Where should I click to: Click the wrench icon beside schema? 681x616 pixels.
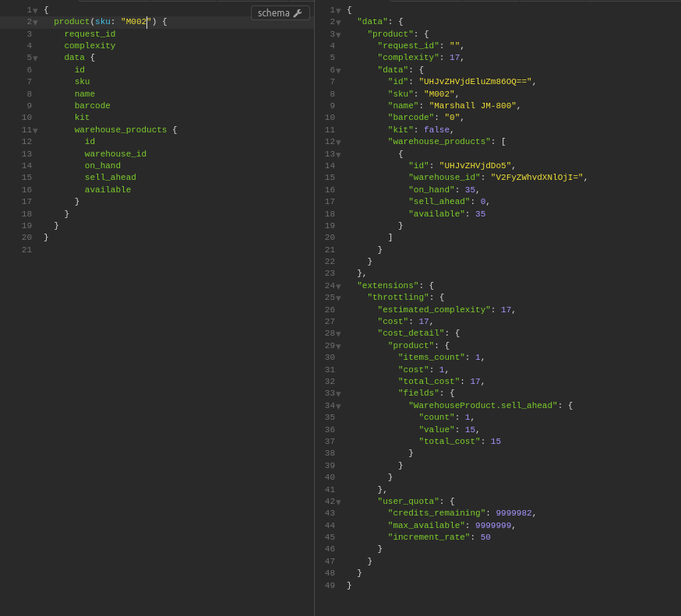point(298,13)
